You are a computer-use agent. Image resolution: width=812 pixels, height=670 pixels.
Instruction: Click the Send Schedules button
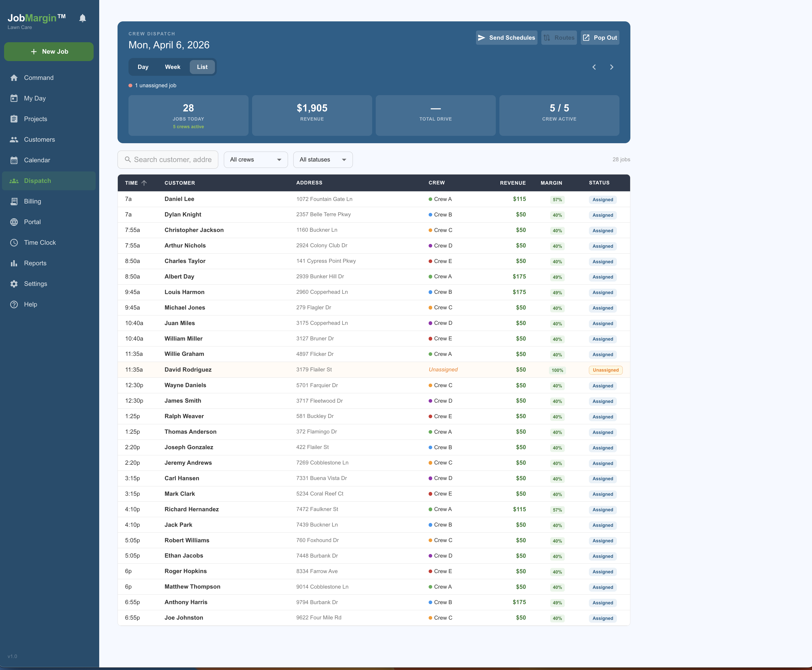(x=506, y=37)
